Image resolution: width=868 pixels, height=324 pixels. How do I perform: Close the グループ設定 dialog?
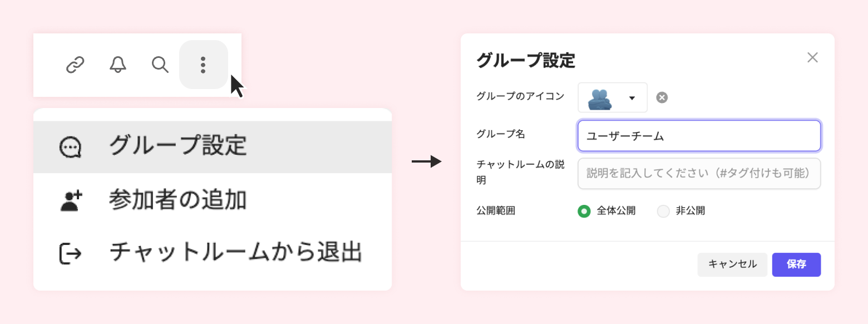pos(812,58)
